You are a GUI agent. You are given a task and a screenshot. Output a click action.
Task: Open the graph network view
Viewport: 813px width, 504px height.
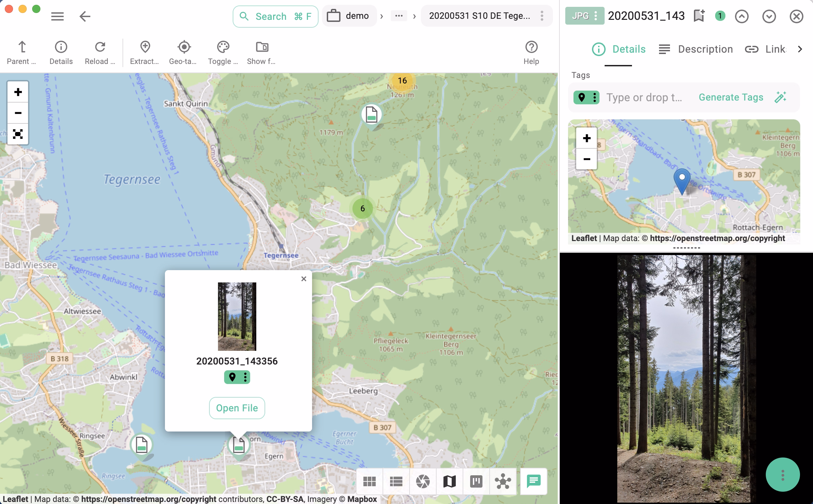(x=503, y=482)
